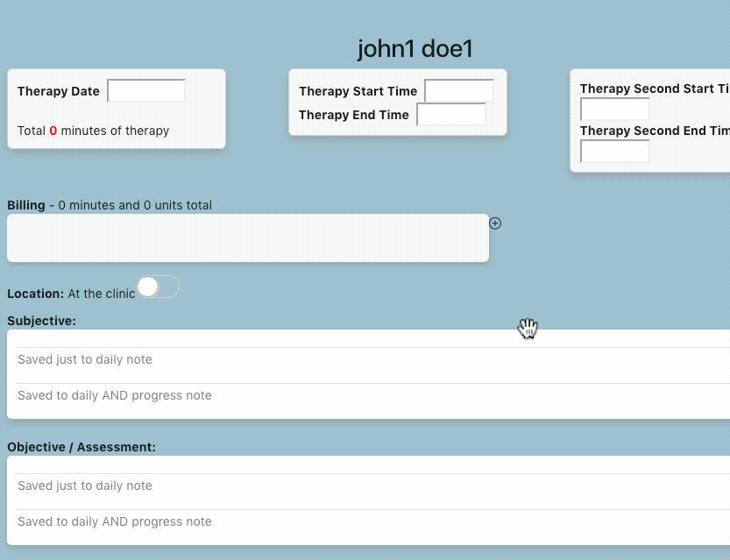Focus the Therapy Date input field
The height and width of the screenshot is (560, 730).
[x=146, y=91]
